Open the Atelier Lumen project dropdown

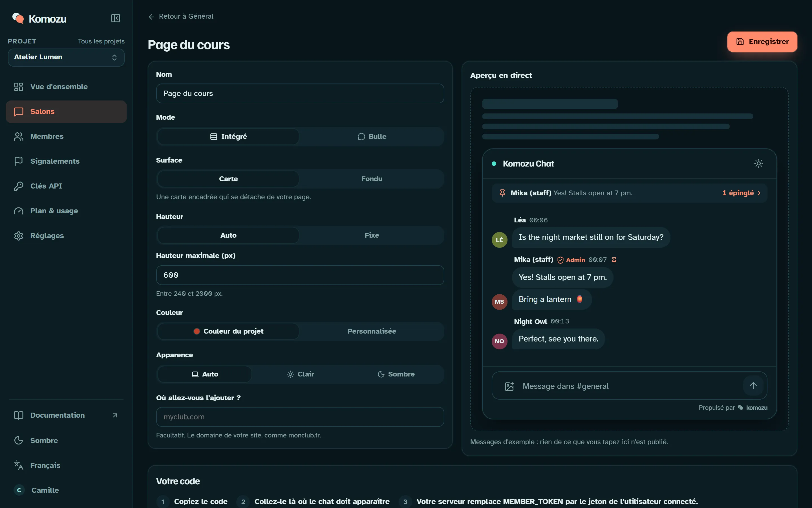coord(66,58)
